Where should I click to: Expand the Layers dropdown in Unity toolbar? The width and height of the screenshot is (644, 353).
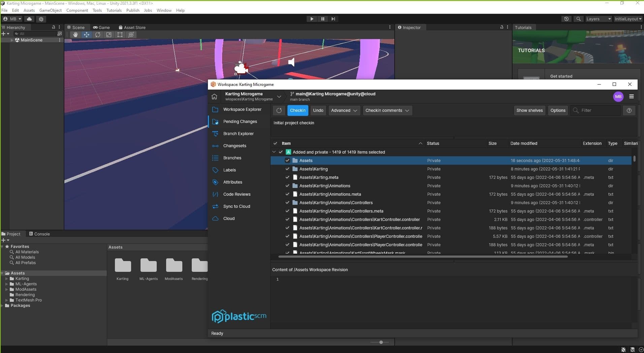598,19
